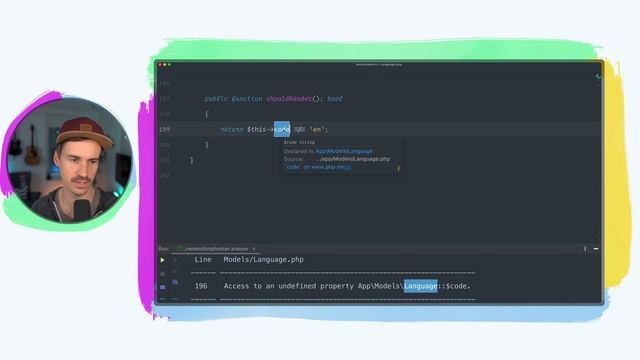This screenshot has width=640, height=360.
Task: Click the inspections widget icon in editor corner
Action: [598, 76]
